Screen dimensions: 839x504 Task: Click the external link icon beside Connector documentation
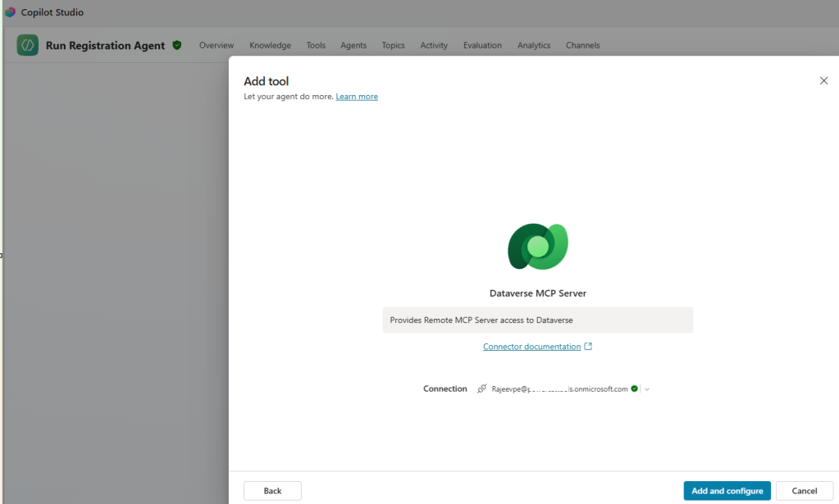coord(588,347)
